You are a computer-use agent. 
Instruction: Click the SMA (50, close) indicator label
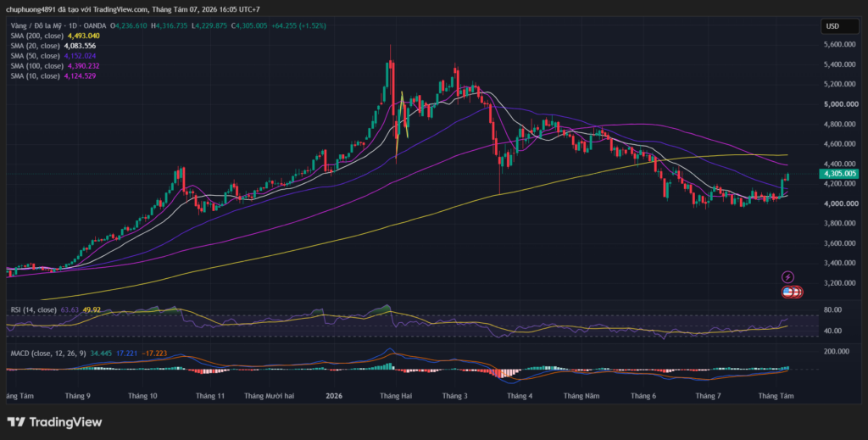(x=35, y=56)
